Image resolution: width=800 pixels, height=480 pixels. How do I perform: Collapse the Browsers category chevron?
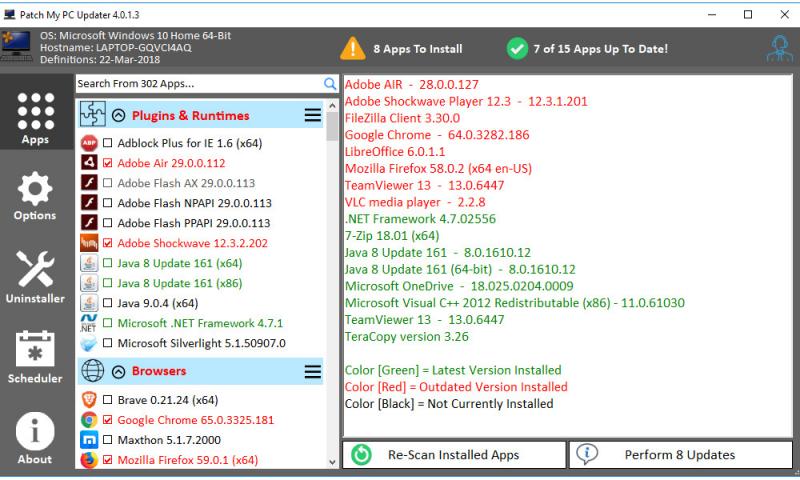pyautogui.click(x=118, y=371)
